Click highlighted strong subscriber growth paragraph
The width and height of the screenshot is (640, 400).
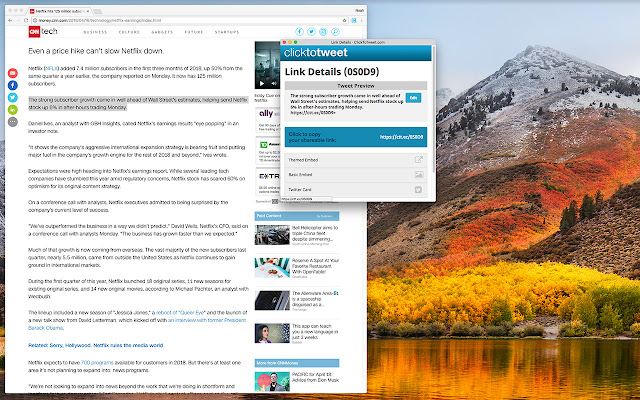(x=138, y=103)
